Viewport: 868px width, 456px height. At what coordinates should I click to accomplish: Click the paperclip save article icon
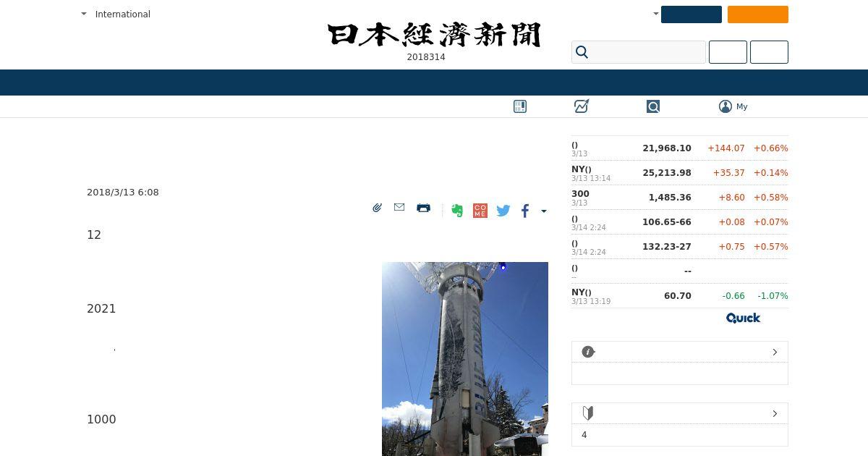(x=377, y=208)
